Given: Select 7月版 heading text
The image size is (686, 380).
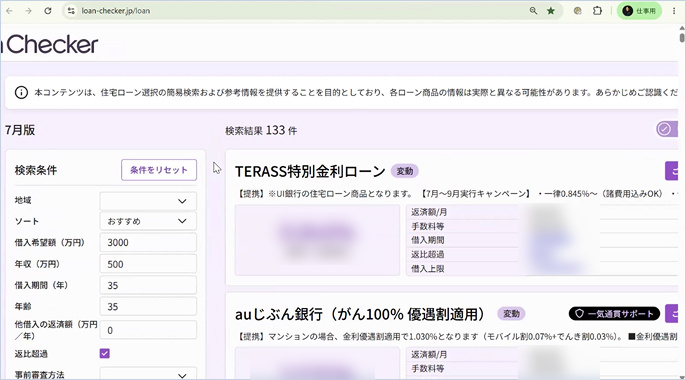Looking at the screenshot, I should tap(20, 130).
